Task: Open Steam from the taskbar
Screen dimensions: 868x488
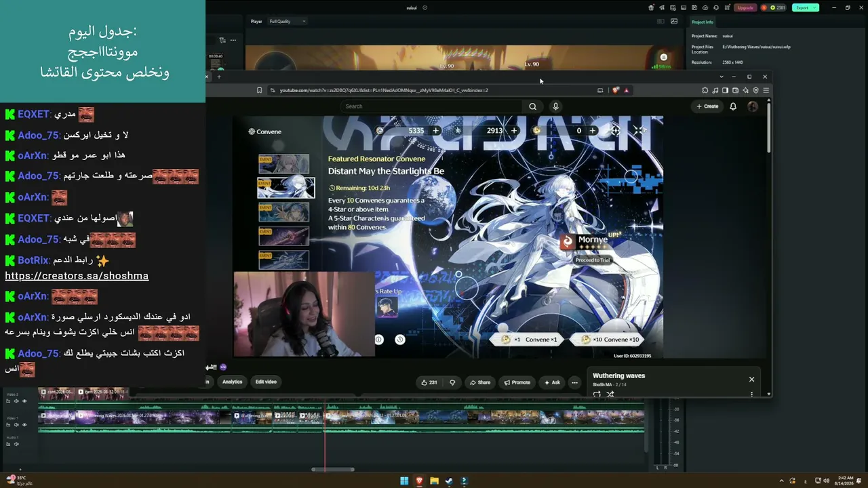Action: tap(449, 481)
